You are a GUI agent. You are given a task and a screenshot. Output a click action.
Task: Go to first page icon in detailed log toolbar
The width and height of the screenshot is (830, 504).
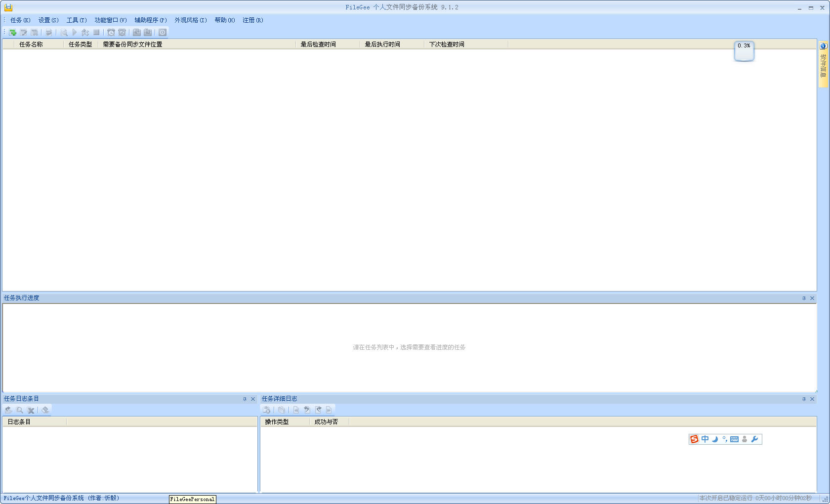click(x=296, y=410)
